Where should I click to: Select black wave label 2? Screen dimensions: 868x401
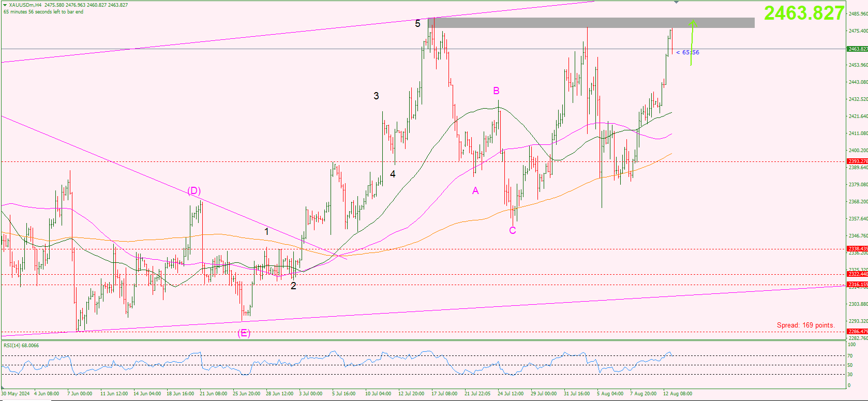pyautogui.click(x=293, y=286)
